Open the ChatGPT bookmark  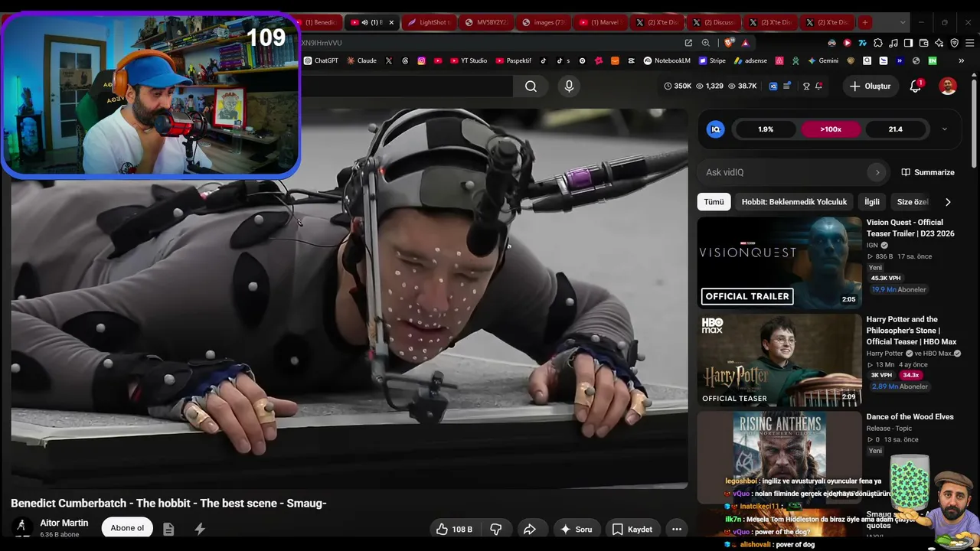click(321, 60)
